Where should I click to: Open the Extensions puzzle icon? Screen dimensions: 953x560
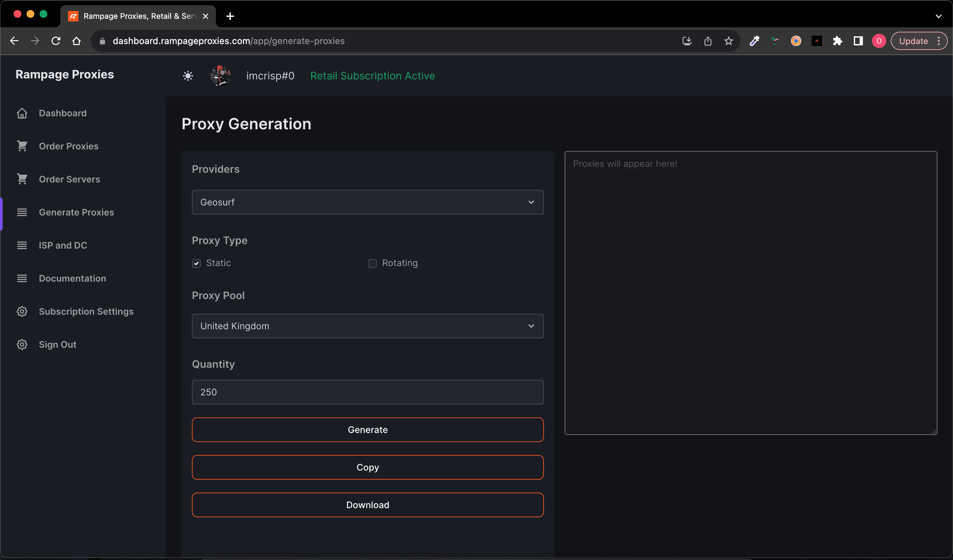click(838, 41)
